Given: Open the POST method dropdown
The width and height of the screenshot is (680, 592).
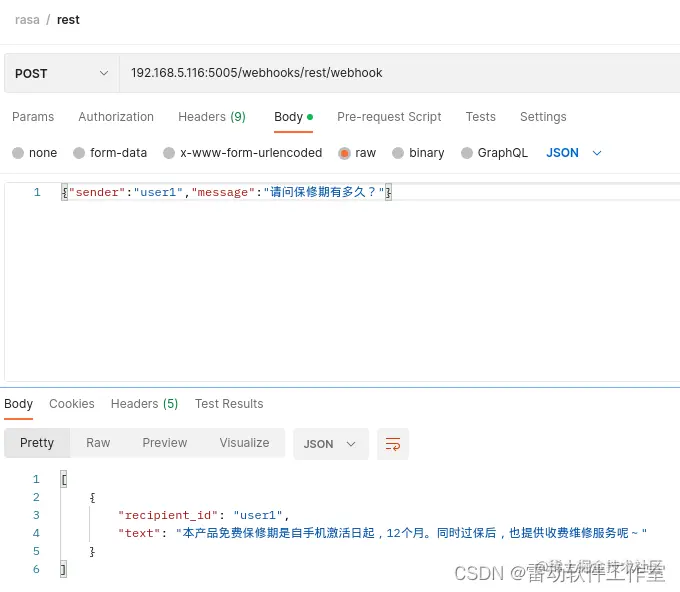Looking at the screenshot, I should (x=62, y=73).
